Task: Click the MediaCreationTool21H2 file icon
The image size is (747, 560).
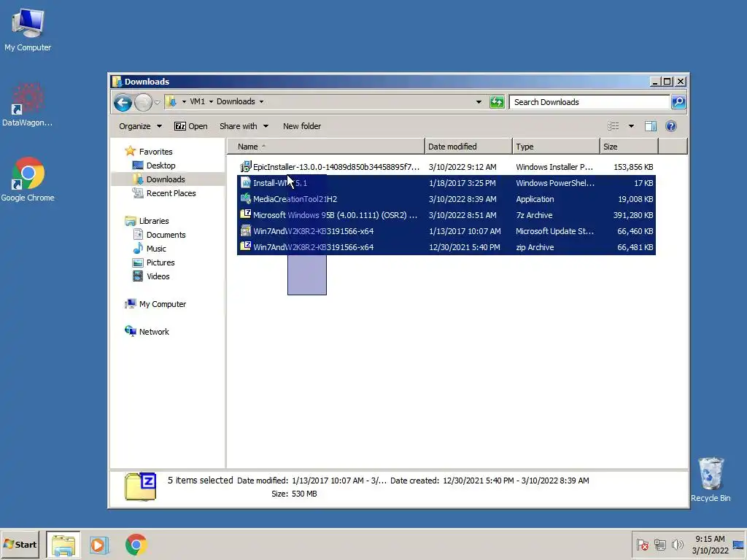Action: pos(245,199)
